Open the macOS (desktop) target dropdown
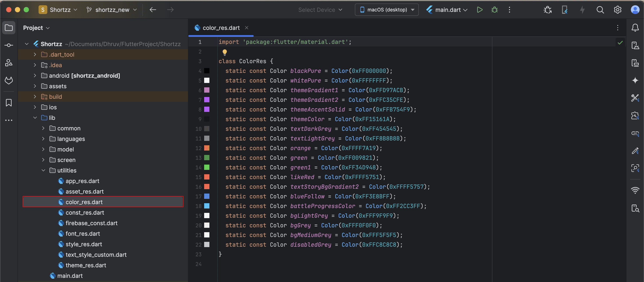Viewport: 644px width, 282px height. point(386,9)
